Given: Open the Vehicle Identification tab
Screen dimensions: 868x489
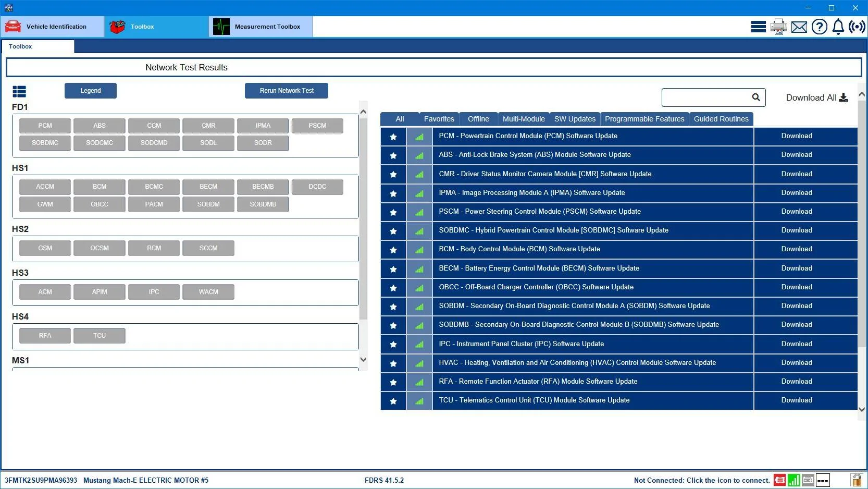Looking at the screenshot, I should tap(53, 27).
